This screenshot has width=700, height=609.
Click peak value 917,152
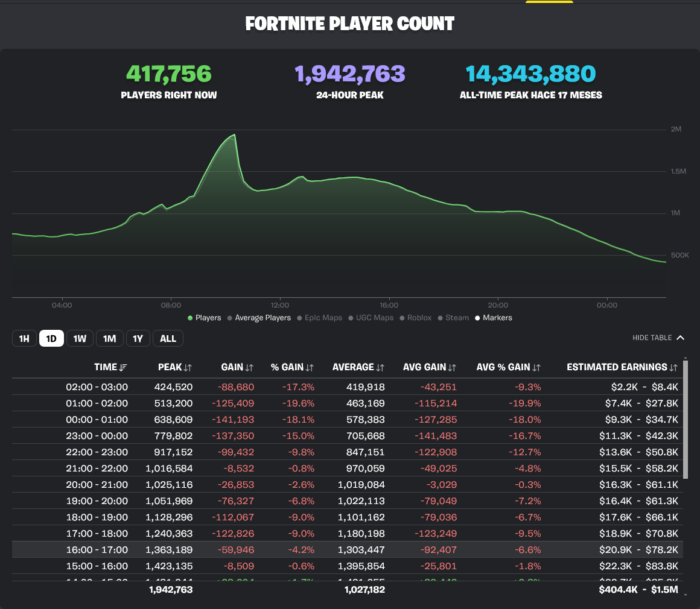173,452
